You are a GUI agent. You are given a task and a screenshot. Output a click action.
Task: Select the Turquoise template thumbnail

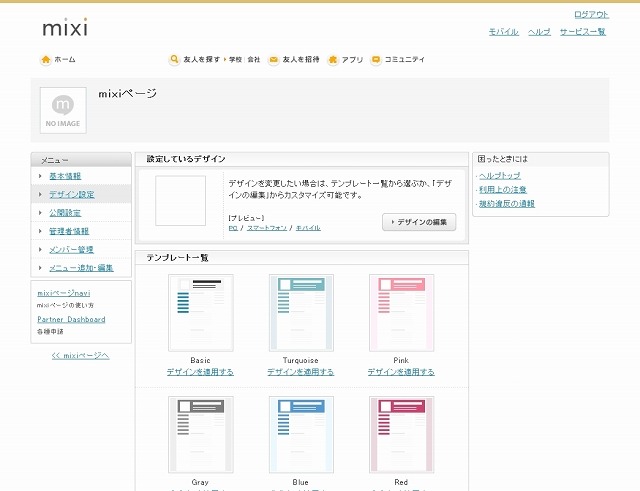(301, 313)
